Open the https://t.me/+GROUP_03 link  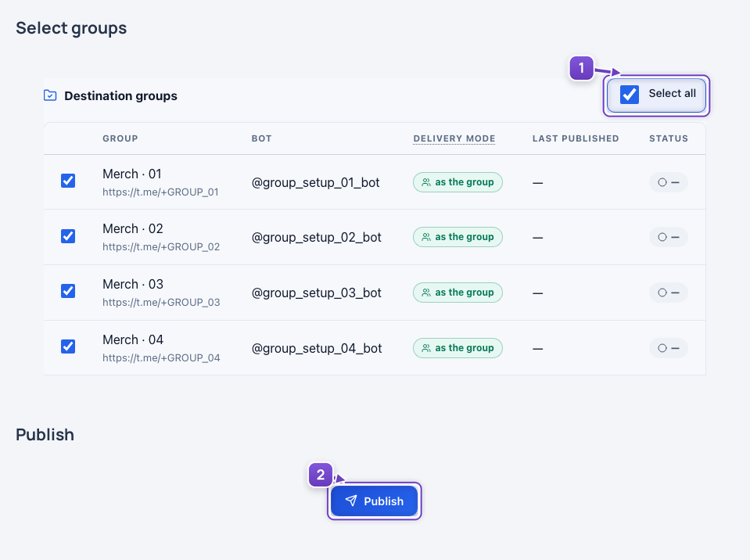[x=161, y=302]
